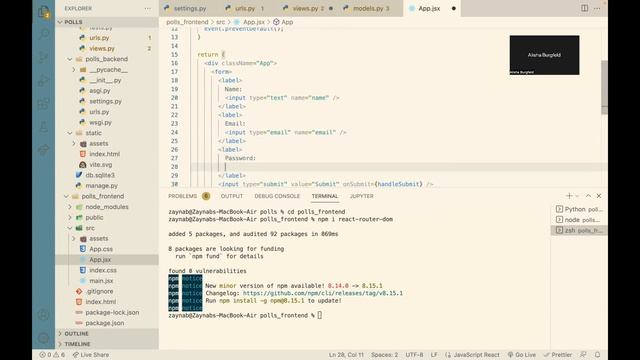The height and width of the screenshot is (360, 640).
Task: Expand the Outline section
Action: point(107,333)
